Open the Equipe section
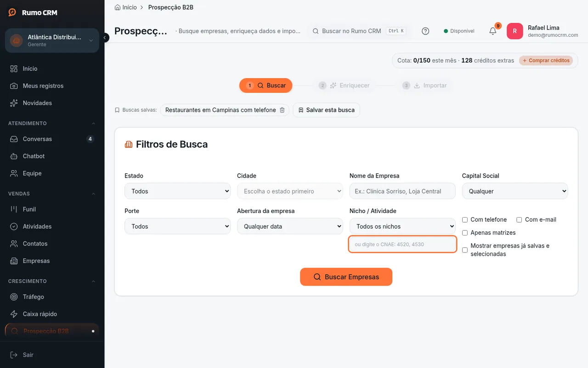Screen dimensions: 588x368 pos(52,173)
